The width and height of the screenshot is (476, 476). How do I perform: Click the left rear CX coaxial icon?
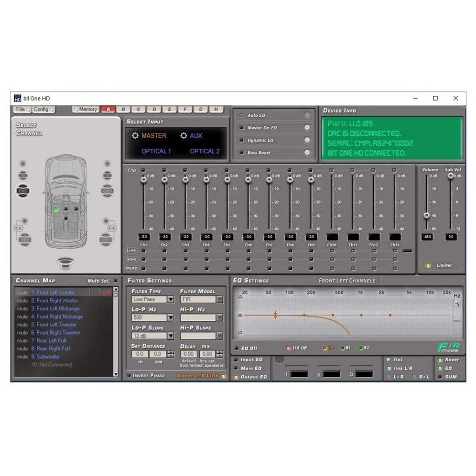pos(19,228)
